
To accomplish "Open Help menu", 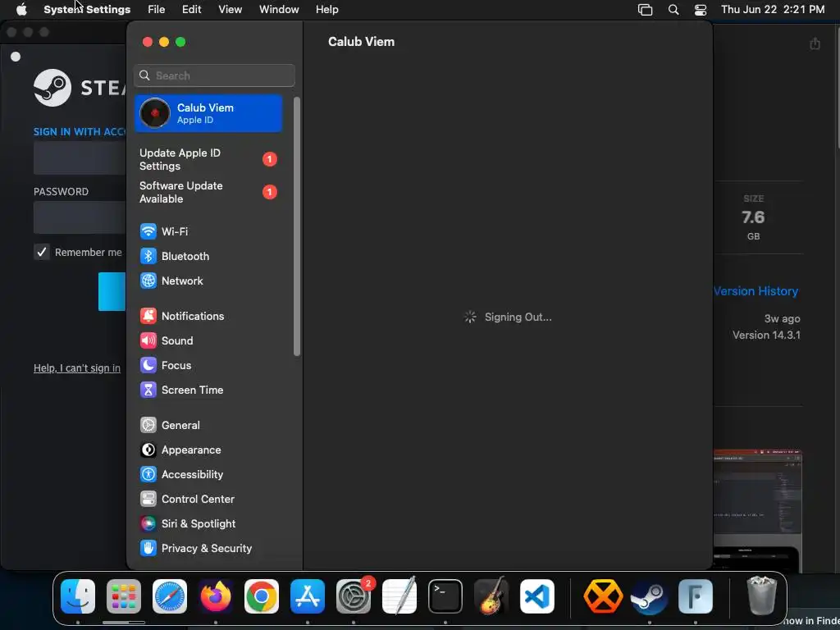I will coord(326,10).
